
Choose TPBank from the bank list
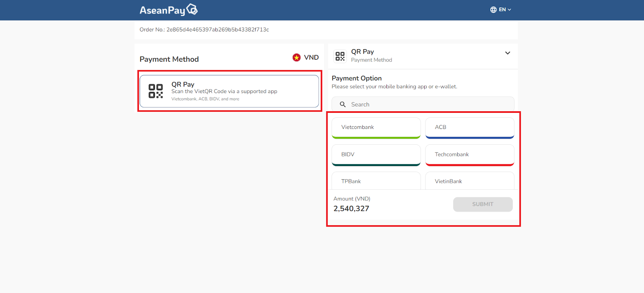pyautogui.click(x=376, y=181)
